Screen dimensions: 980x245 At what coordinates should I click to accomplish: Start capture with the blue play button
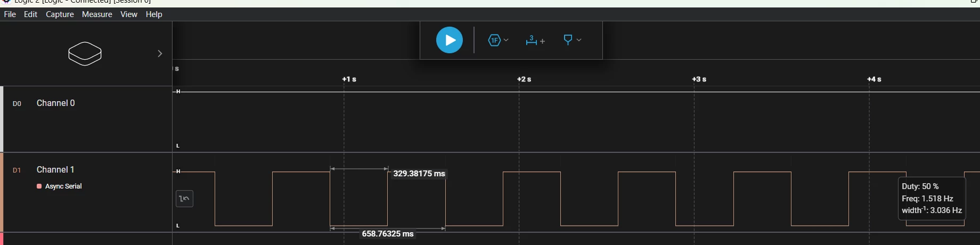450,40
